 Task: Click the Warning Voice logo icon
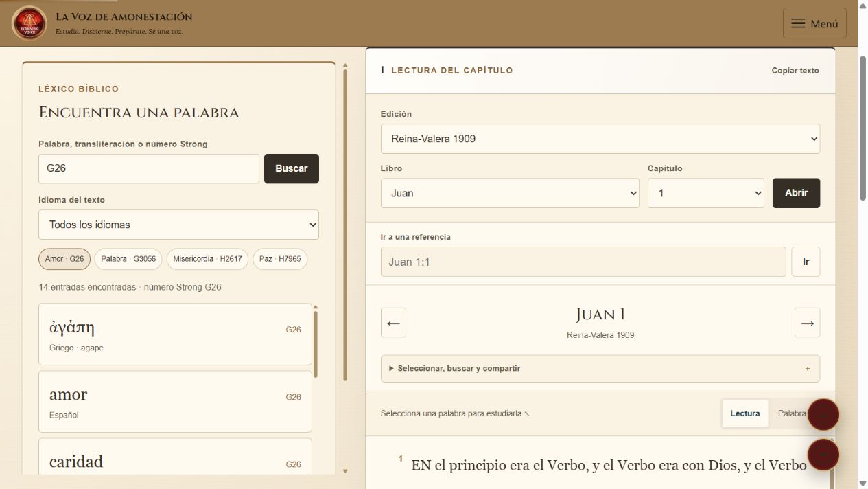tap(29, 23)
